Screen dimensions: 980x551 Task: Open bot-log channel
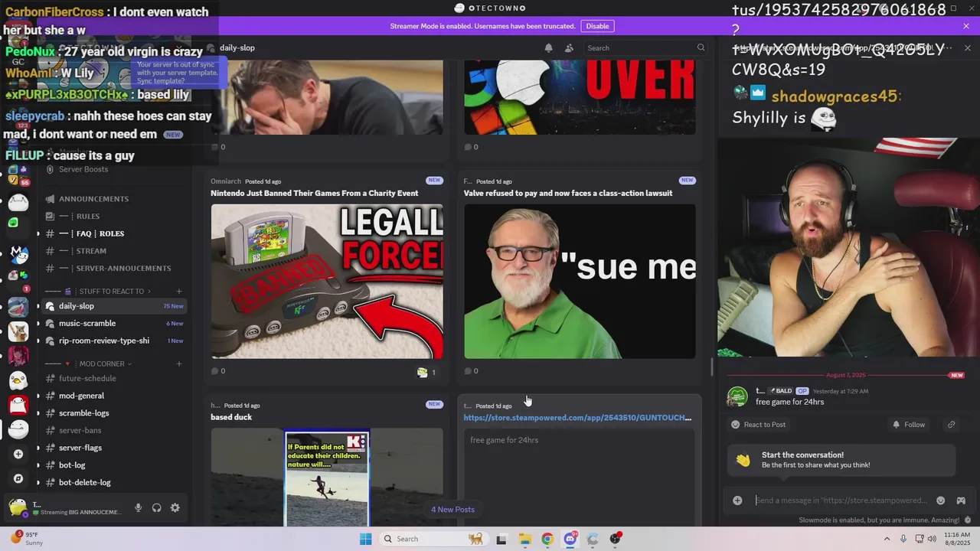[115, 465]
